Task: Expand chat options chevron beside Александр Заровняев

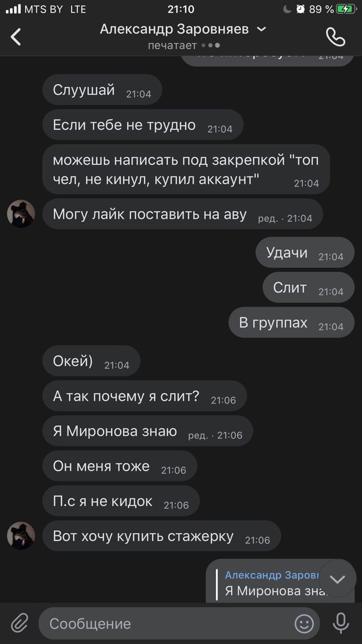Action: pos(261,29)
